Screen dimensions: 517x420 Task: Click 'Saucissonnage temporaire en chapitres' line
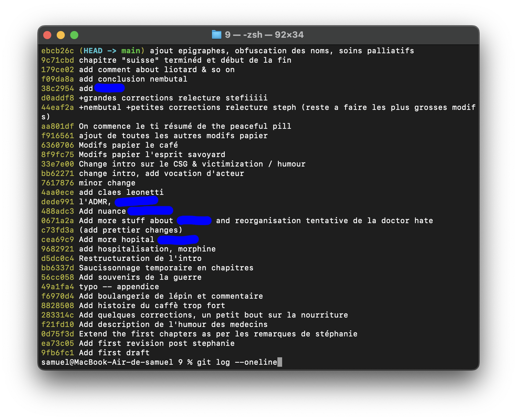coord(166,268)
